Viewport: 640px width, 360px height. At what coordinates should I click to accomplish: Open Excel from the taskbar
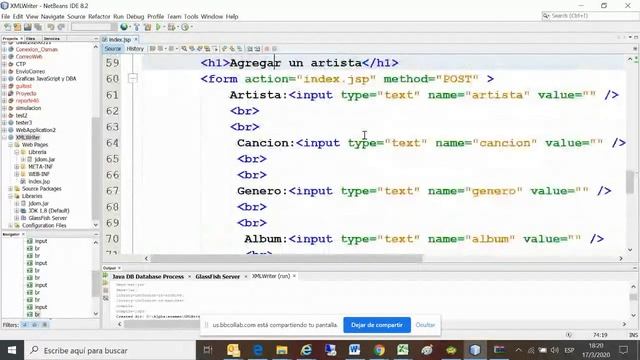pos(403,350)
